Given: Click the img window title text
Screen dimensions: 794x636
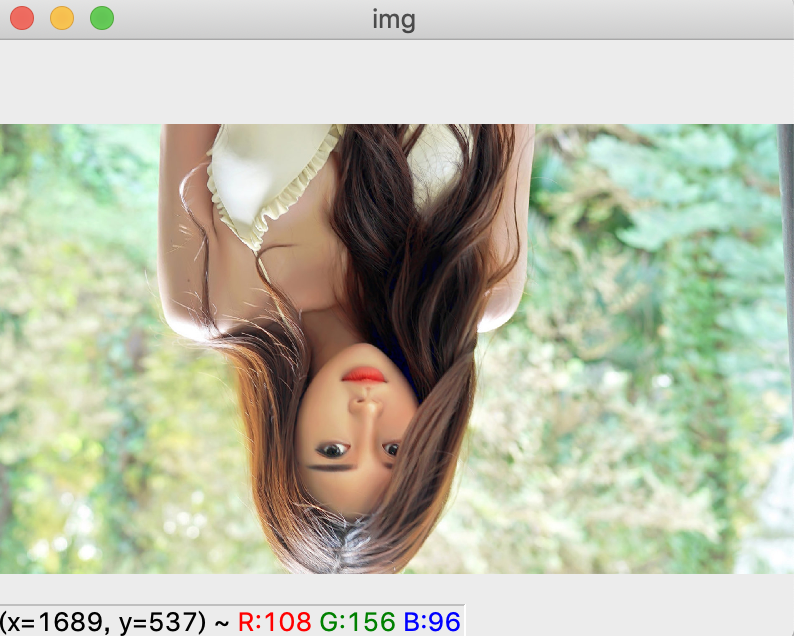Looking at the screenshot, I should pos(394,20).
